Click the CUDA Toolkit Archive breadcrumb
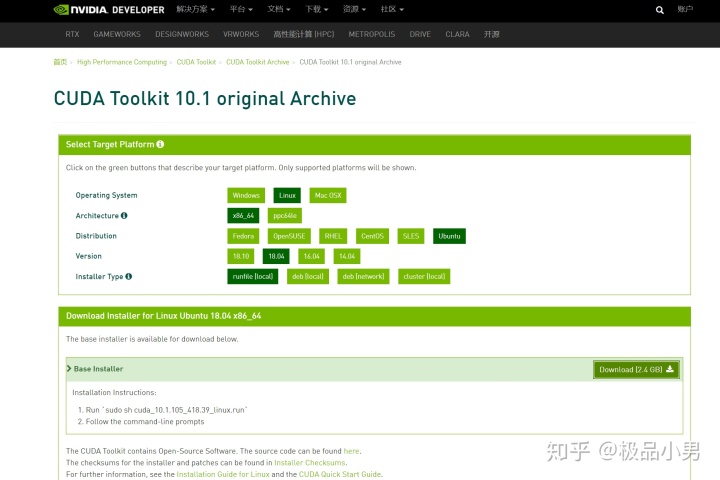The image size is (720, 480). [258, 62]
